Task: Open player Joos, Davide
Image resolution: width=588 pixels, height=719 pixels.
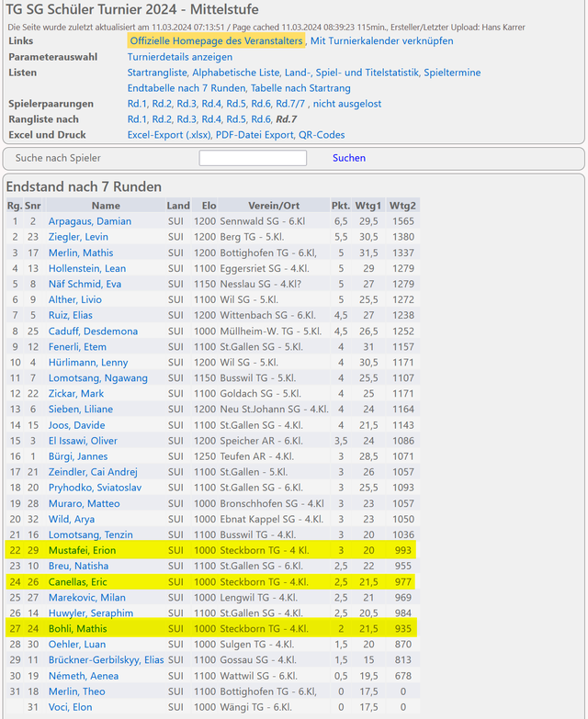Action: click(x=76, y=425)
